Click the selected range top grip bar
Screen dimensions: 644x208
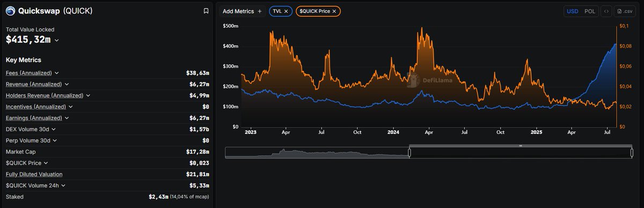[x=521, y=145]
